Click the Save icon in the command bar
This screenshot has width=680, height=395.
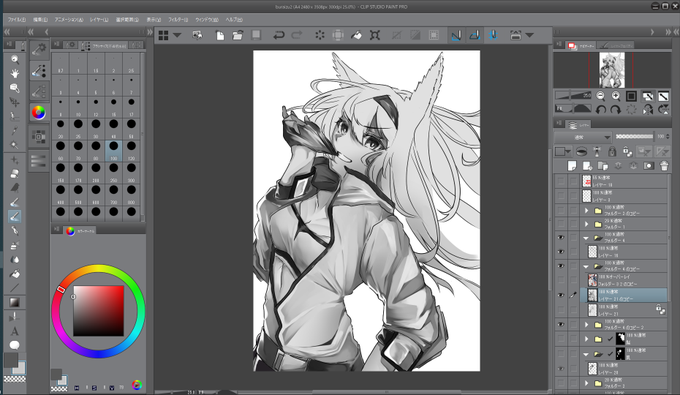tap(256, 35)
